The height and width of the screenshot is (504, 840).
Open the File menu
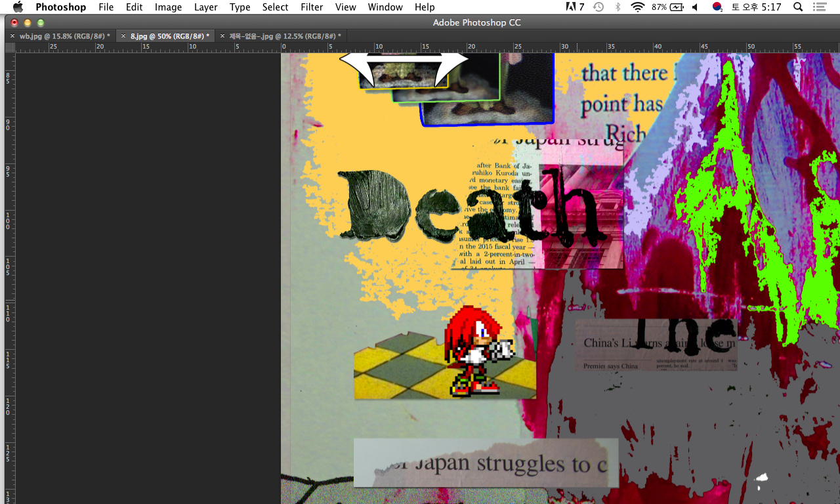coord(106,7)
